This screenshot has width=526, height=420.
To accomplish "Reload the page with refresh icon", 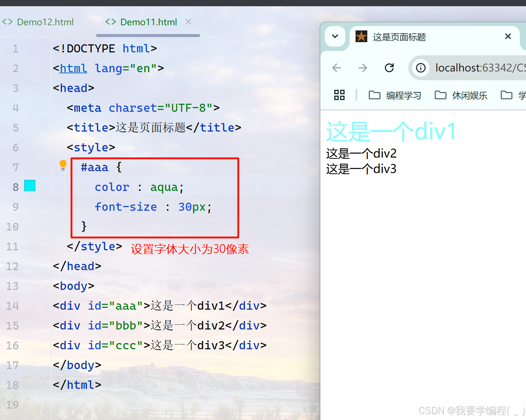I will (389, 68).
